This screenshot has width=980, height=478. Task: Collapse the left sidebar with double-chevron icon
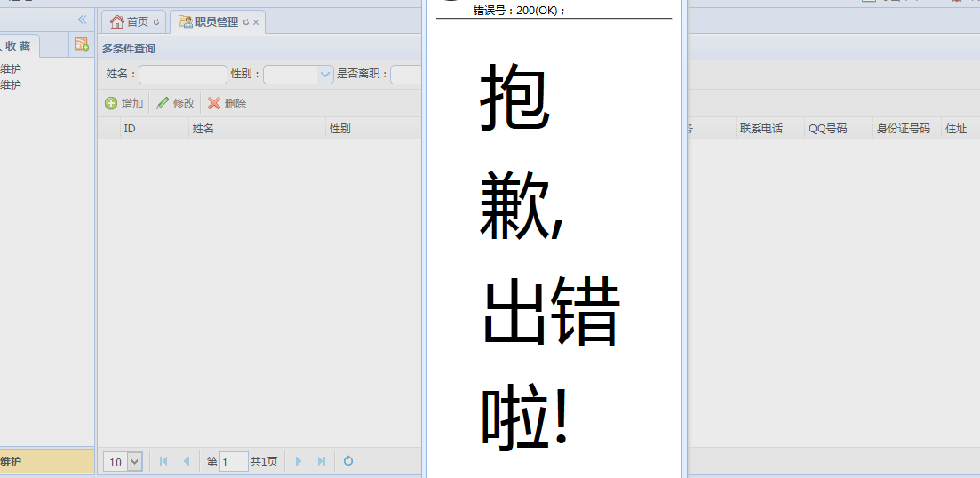tap(82, 20)
